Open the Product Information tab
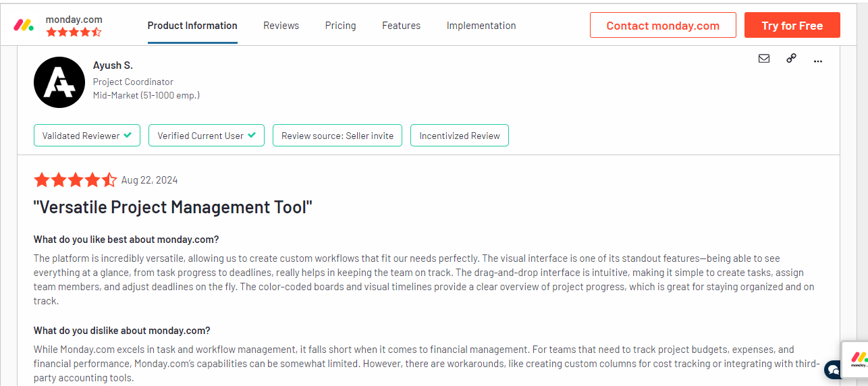The height and width of the screenshot is (386, 868). [x=192, y=26]
